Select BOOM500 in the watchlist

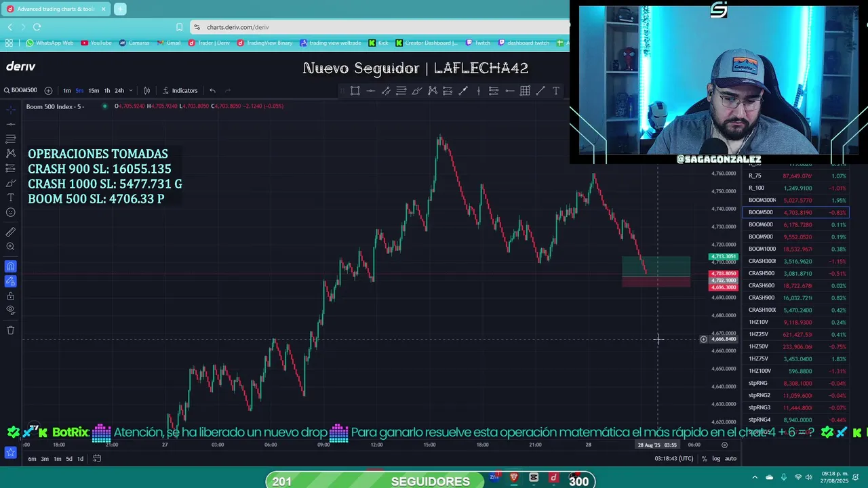[796, 212]
